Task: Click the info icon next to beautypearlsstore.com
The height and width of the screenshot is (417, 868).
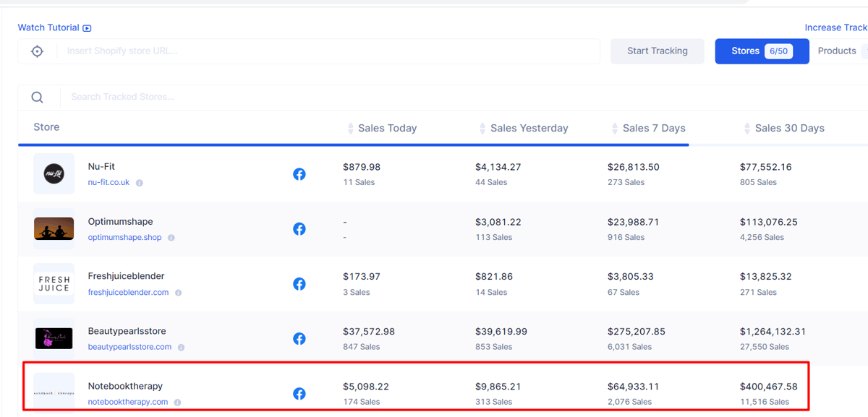Action: coord(182,348)
